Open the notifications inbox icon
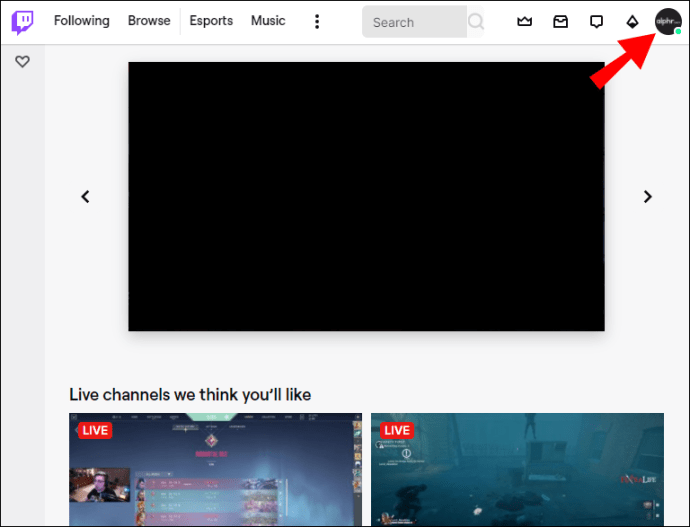 coord(560,21)
